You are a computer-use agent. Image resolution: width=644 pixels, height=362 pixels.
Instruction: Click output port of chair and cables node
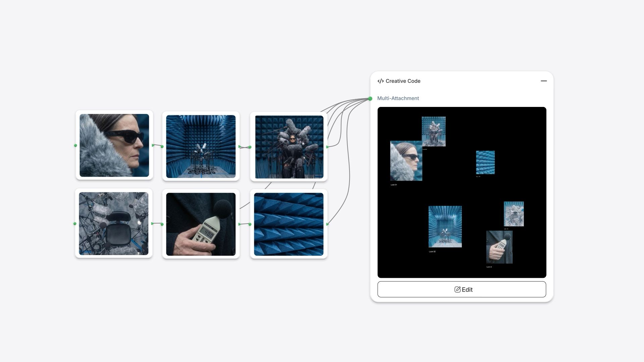tap(153, 223)
